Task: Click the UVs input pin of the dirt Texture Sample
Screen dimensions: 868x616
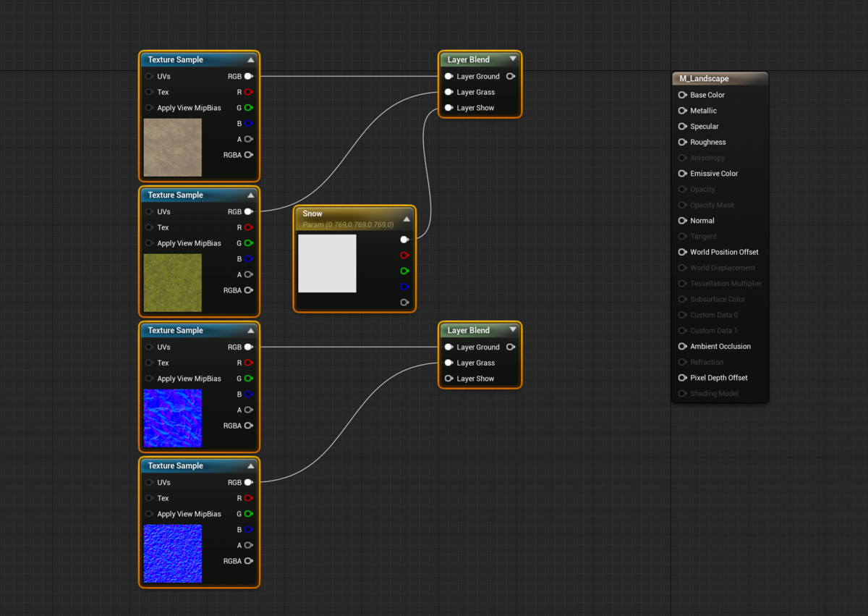Action: (x=149, y=76)
